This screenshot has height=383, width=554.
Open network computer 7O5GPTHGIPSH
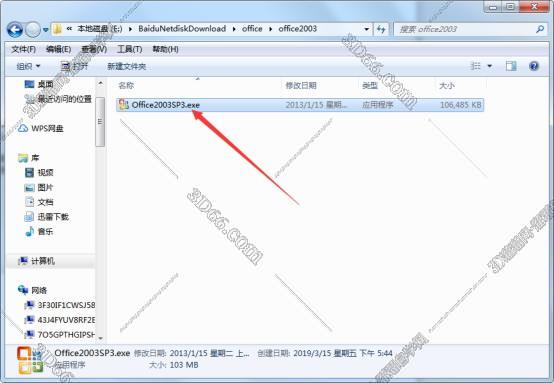[x=66, y=334]
